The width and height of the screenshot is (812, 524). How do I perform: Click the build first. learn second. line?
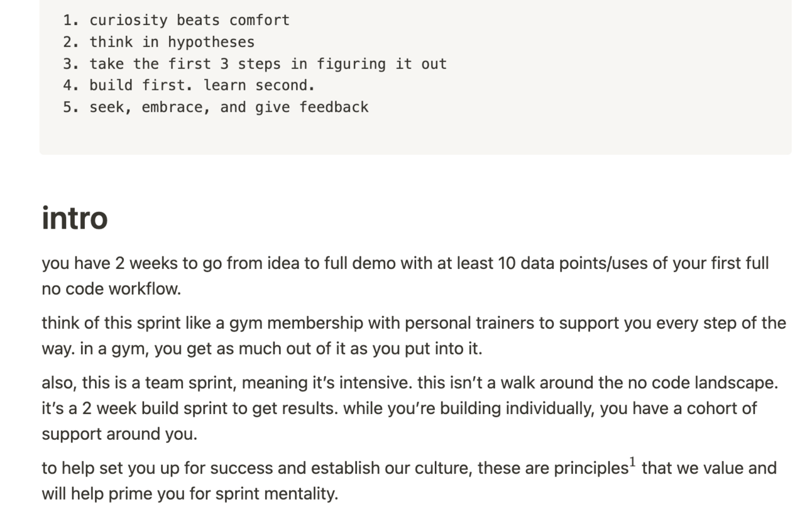pos(202,85)
